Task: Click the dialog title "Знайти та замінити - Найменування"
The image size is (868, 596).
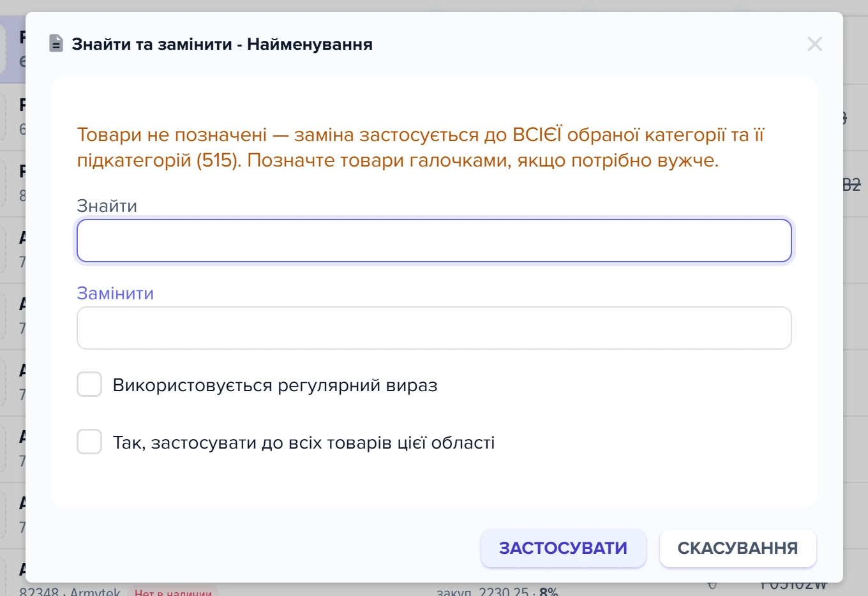Action: (222, 44)
